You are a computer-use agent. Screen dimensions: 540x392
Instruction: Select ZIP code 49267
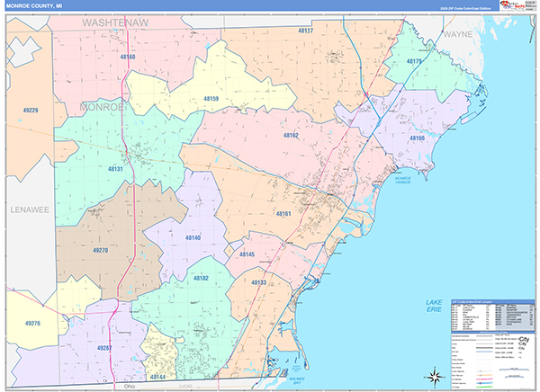tap(104, 348)
